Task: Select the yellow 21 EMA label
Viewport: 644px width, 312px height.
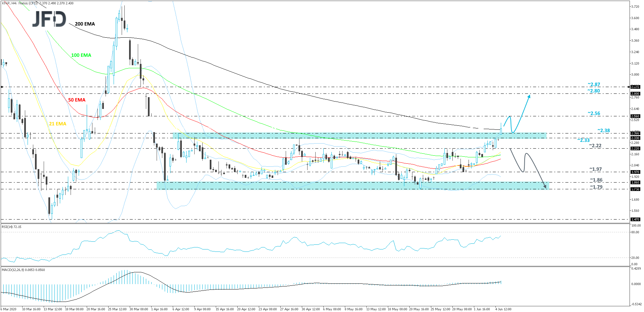Action: pos(57,124)
